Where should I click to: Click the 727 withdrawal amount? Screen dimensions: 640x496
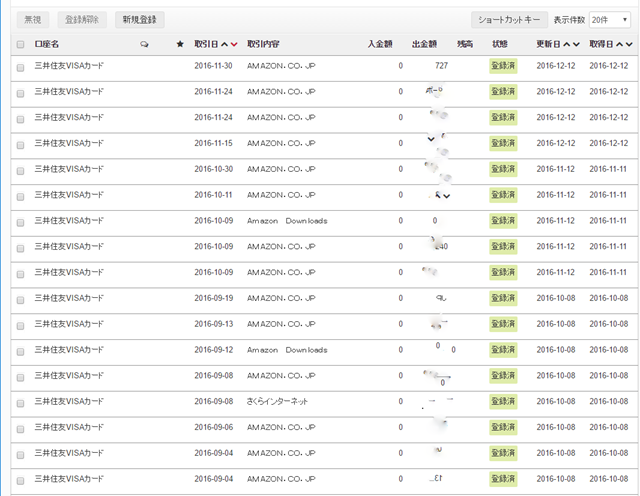tap(441, 66)
